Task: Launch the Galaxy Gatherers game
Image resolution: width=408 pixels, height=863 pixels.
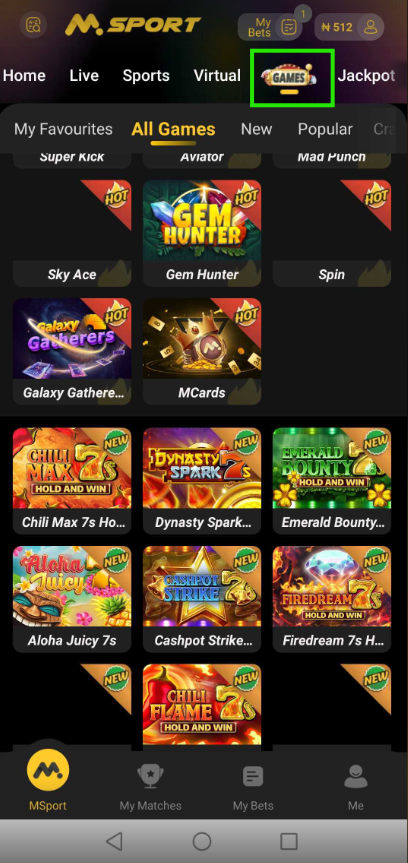Action: [x=72, y=351]
